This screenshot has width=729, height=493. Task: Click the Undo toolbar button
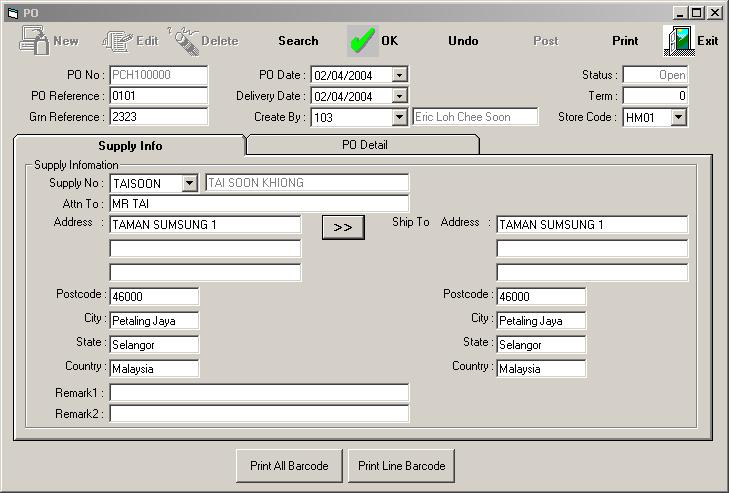pos(463,41)
